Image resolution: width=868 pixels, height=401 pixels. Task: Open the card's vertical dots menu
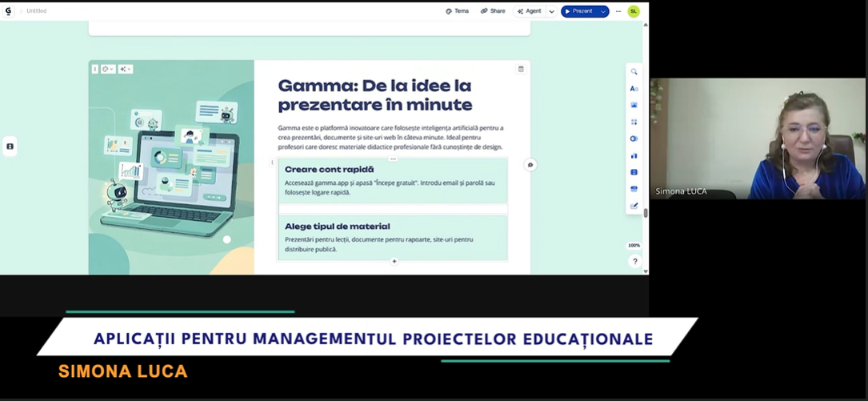pos(95,69)
